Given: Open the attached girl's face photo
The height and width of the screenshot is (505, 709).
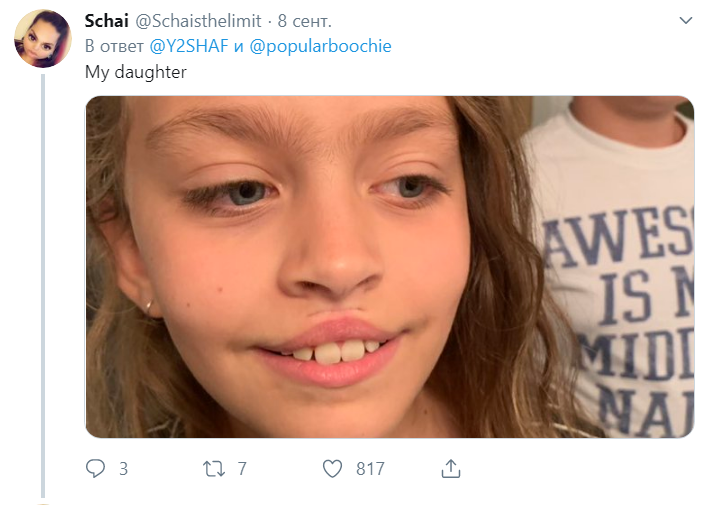Looking at the screenshot, I should pos(390,267).
